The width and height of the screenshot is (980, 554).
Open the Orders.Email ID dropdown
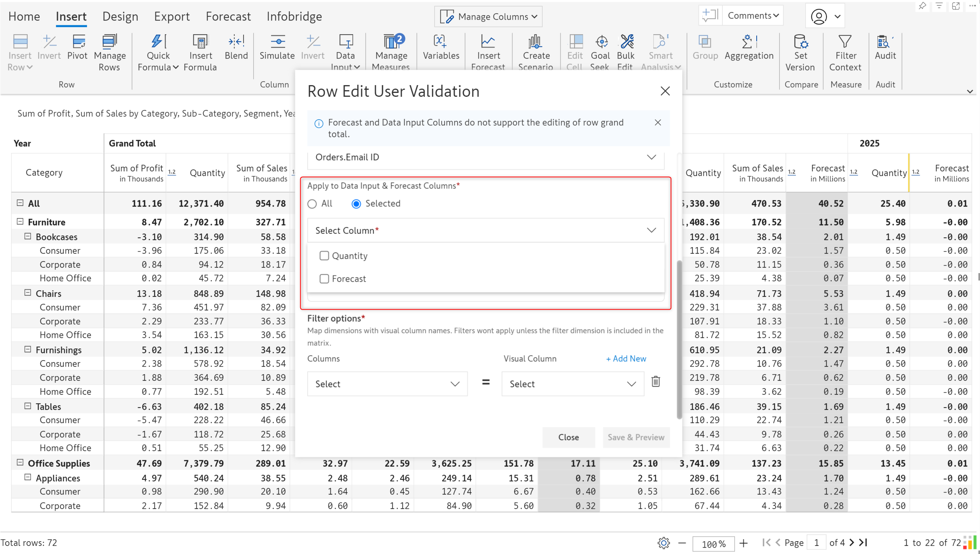[486, 157]
